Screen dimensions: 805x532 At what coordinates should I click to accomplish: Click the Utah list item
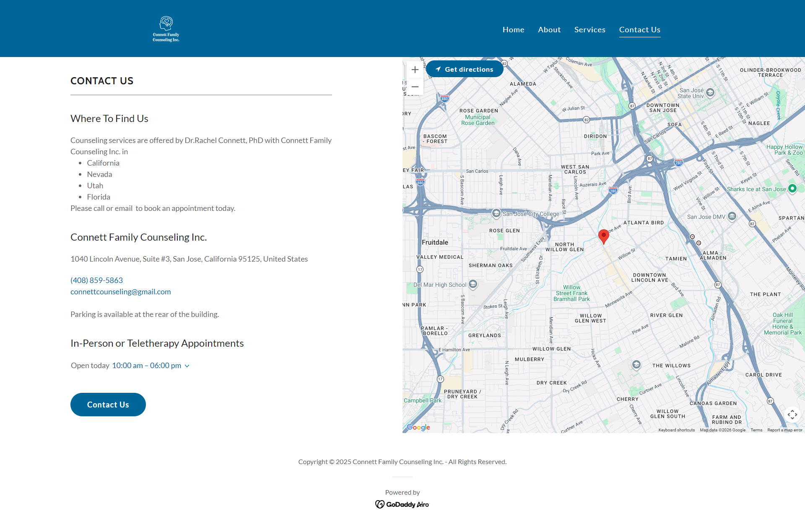click(95, 186)
